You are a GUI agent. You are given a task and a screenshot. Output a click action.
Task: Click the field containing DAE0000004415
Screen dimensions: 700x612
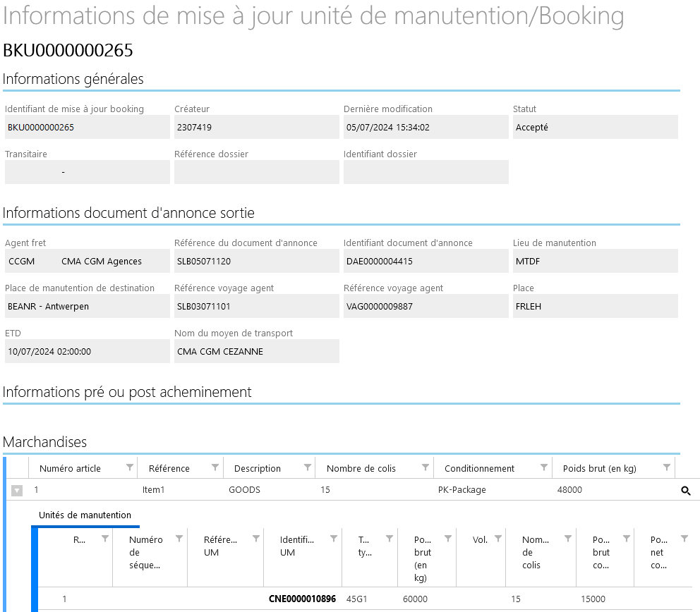[426, 261]
